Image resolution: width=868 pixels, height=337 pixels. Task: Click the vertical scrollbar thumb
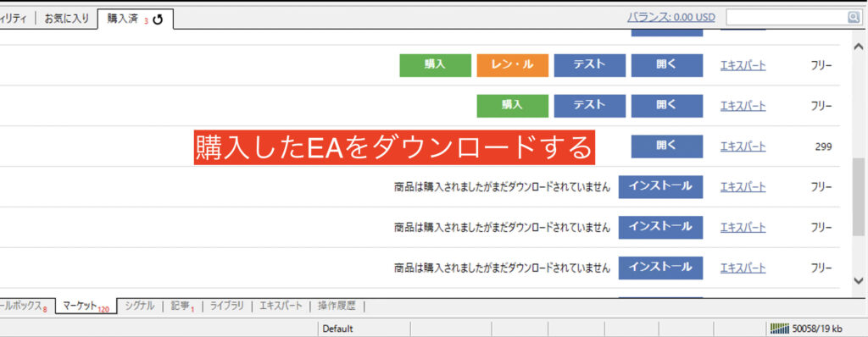[859, 197]
